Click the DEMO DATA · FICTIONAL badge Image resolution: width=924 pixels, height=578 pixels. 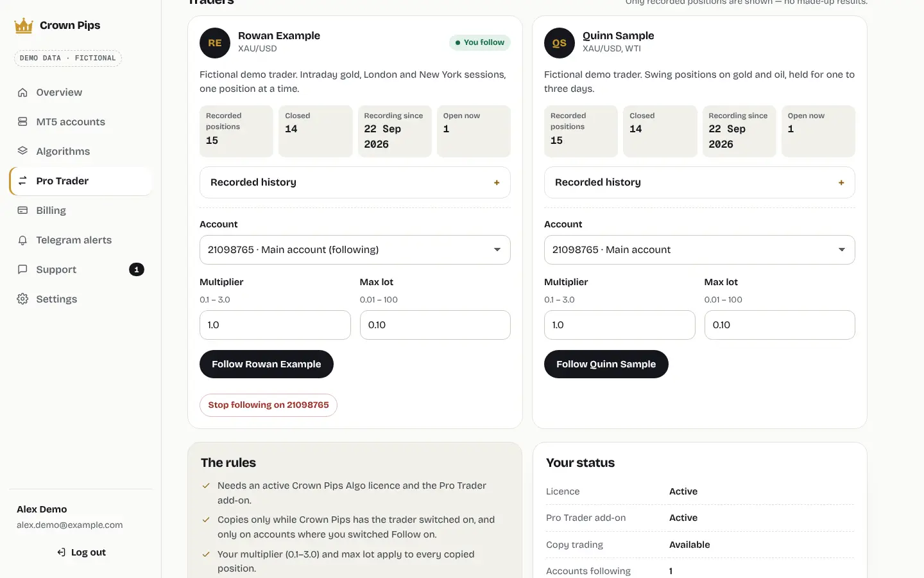point(68,58)
